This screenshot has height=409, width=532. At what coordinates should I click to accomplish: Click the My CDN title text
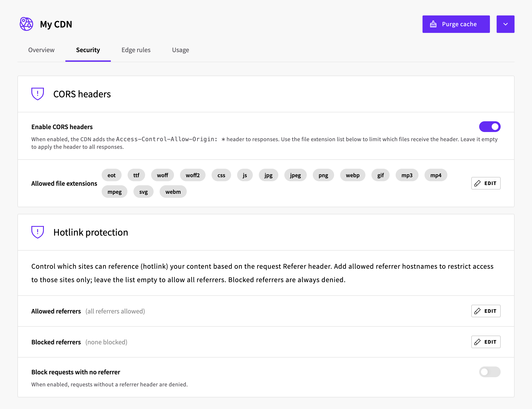click(x=56, y=24)
